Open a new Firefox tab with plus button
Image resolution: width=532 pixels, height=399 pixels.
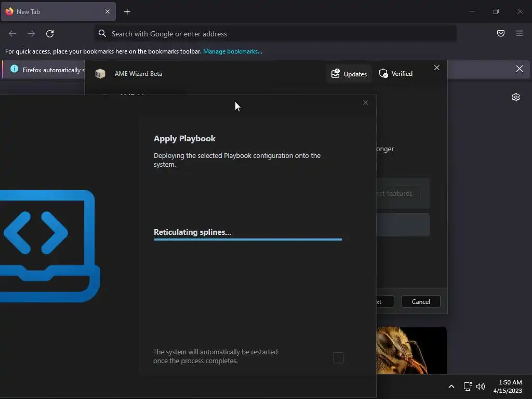pyautogui.click(x=127, y=12)
